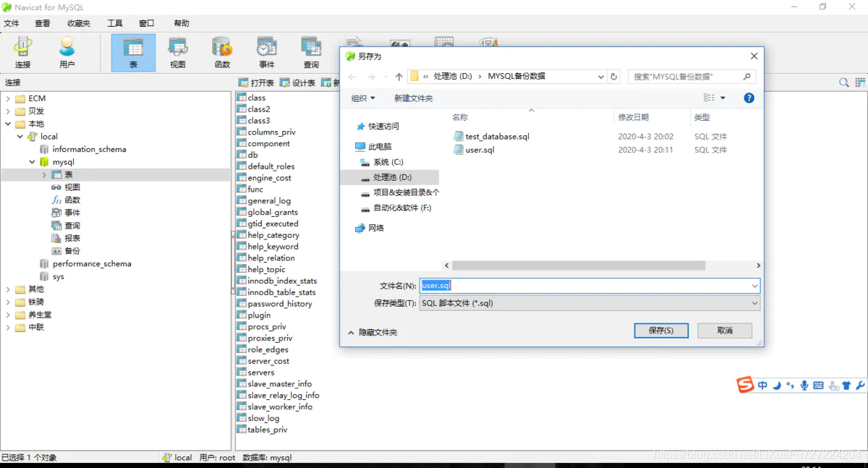The height and width of the screenshot is (468, 868).
Task: Select the test_database.sql file
Action: click(497, 137)
